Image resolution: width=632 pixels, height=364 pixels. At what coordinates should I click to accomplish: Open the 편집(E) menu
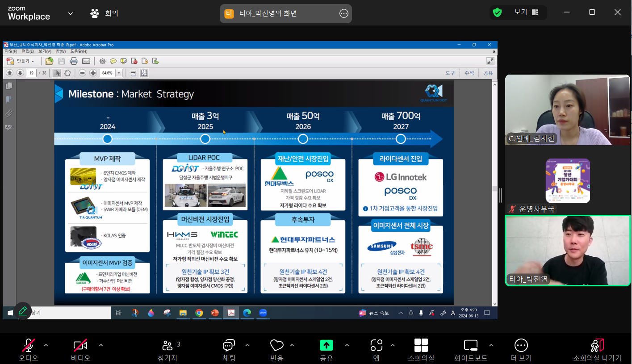(x=28, y=51)
